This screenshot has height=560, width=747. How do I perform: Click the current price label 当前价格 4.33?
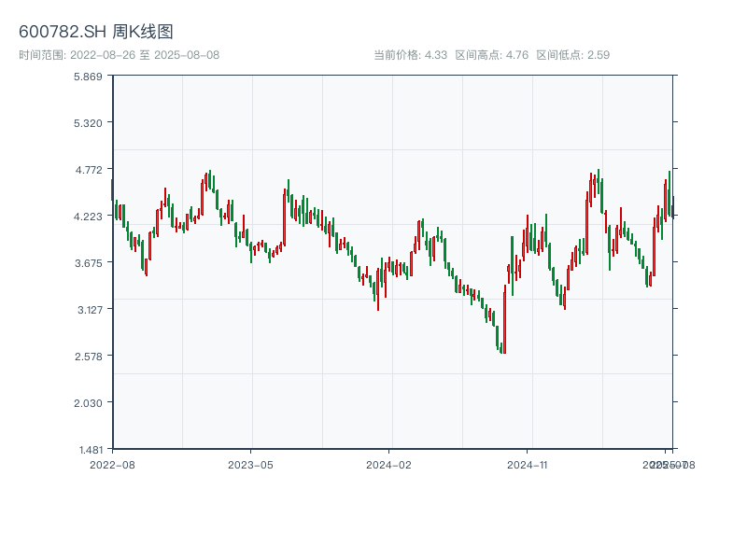pyautogui.click(x=410, y=55)
